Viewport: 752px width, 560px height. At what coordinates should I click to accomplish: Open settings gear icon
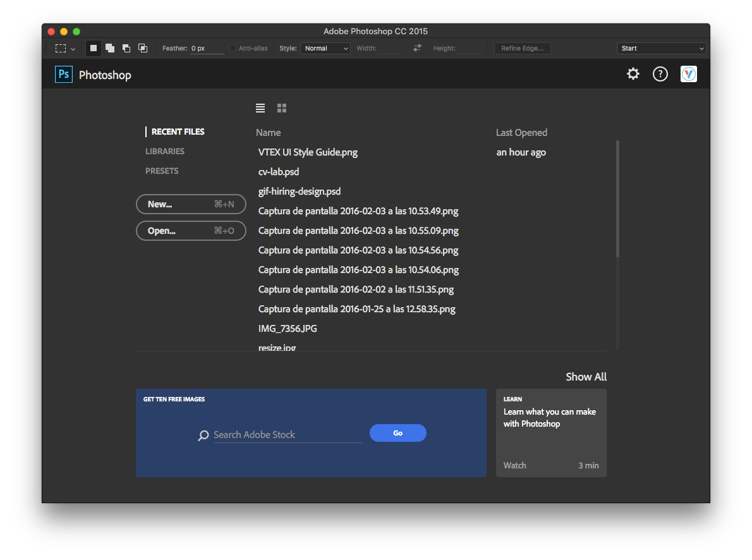pyautogui.click(x=633, y=74)
